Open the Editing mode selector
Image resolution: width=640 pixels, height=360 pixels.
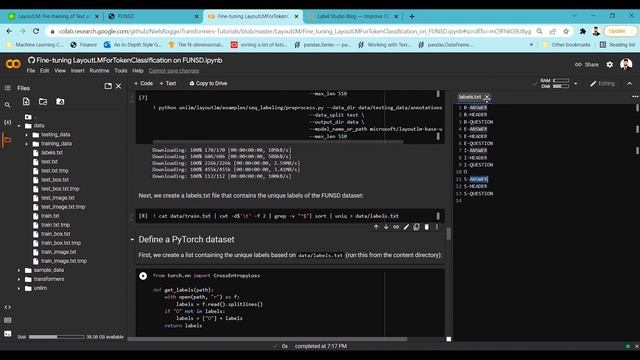point(602,83)
